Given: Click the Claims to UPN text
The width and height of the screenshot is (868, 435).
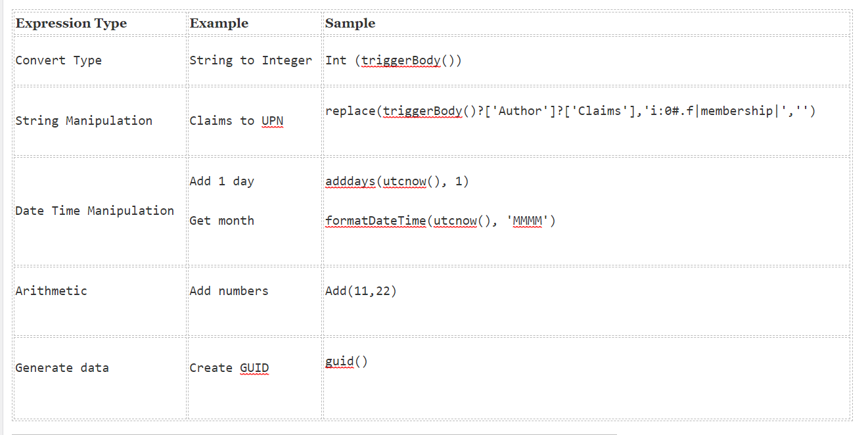Looking at the screenshot, I should 236,121.
